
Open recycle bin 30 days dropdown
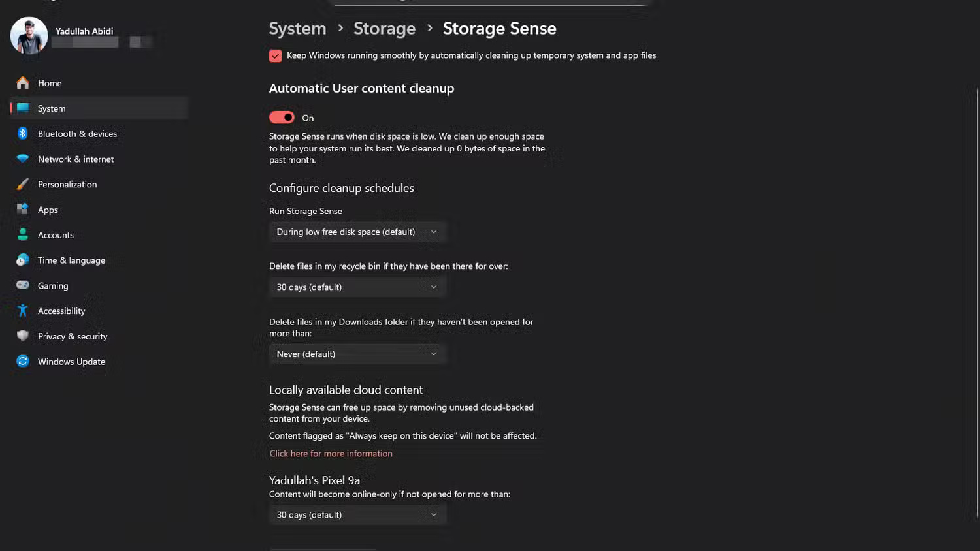[x=357, y=287]
